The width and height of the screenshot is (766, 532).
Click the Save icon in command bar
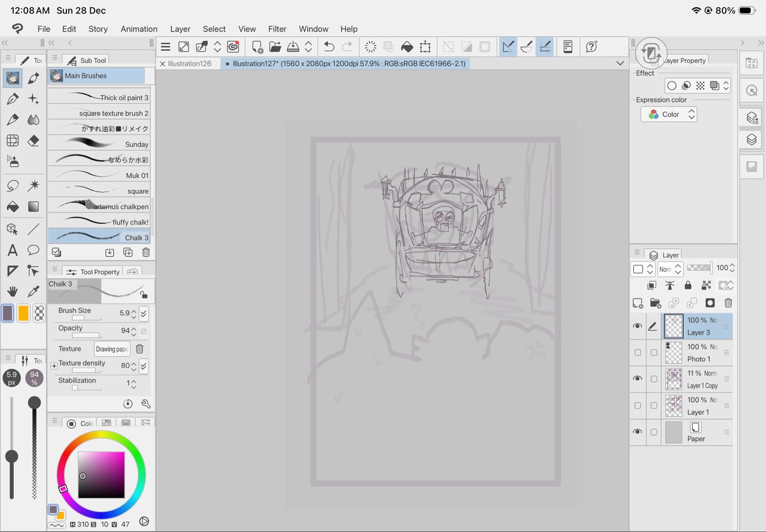[293, 47]
